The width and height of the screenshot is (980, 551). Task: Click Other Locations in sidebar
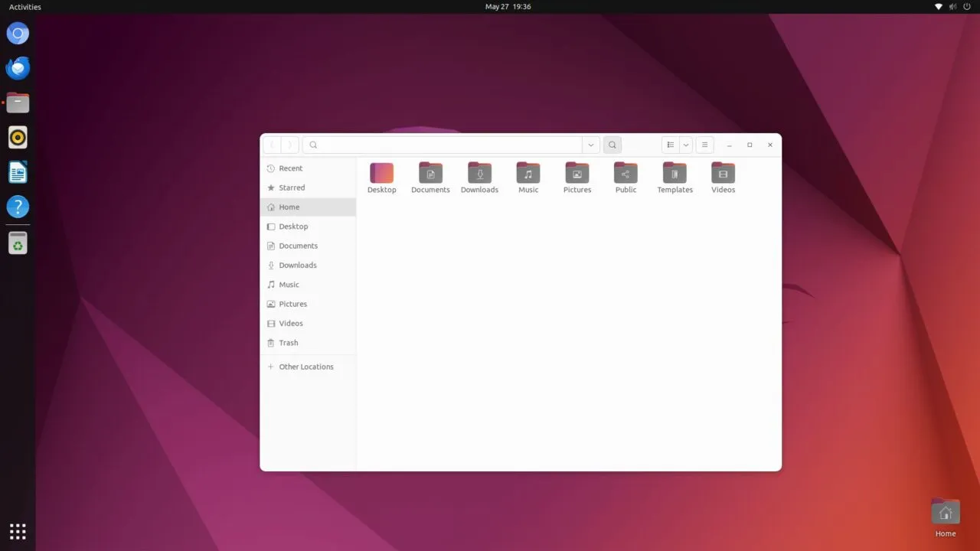pos(305,367)
